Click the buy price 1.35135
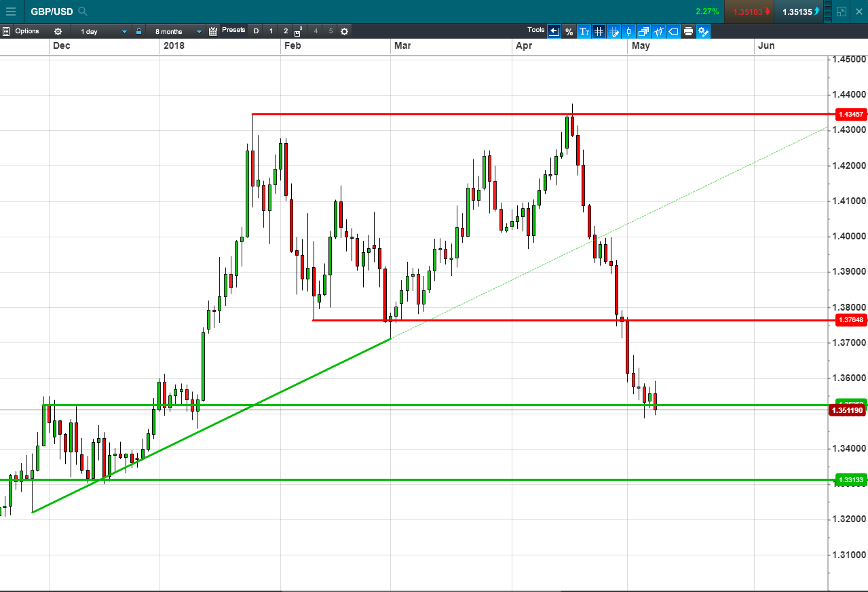868x592 pixels. [x=797, y=12]
